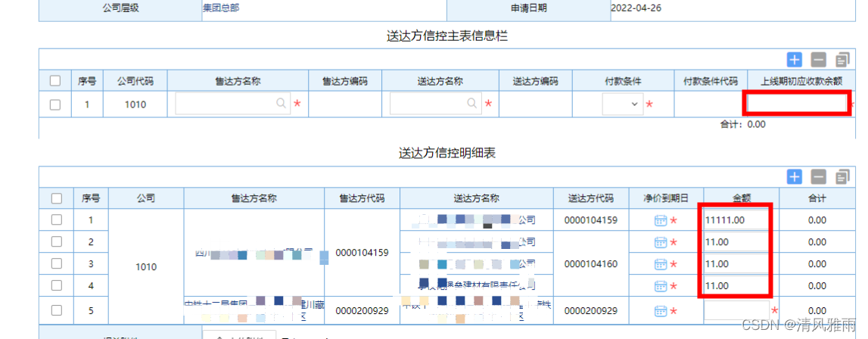Click the 上线期初应收款余额 input field
The height and width of the screenshot is (339, 868).
click(797, 104)
